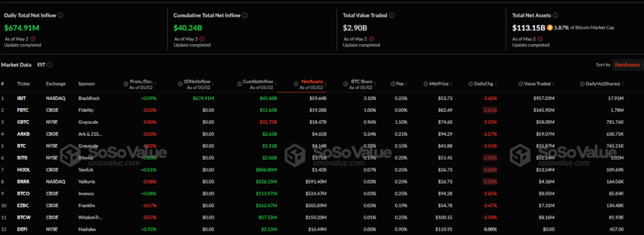This screenshot has height=235, width=644.
Task: Click the +0.92% premium cell for DEFI
Action: [148, 229]
